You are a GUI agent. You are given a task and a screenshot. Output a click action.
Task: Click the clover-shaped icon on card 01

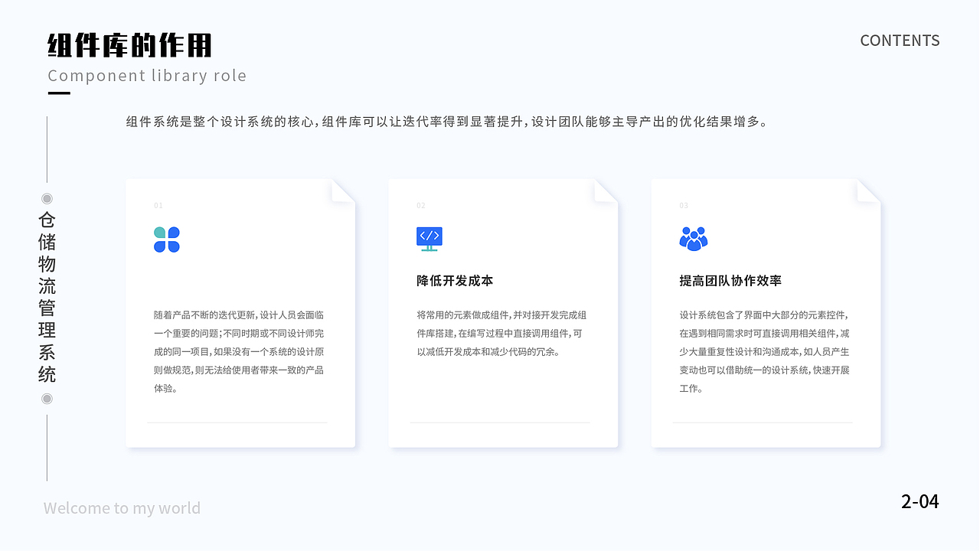167,240
